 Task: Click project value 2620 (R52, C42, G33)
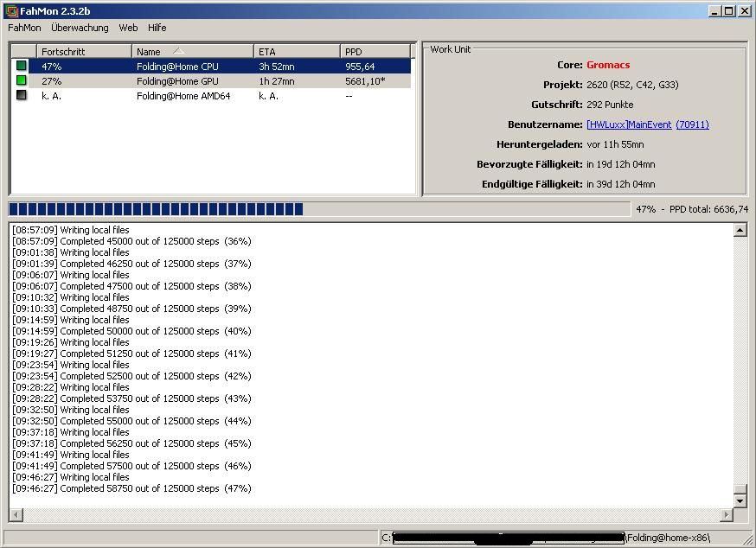pyautogui.click(x=632, y=85)
